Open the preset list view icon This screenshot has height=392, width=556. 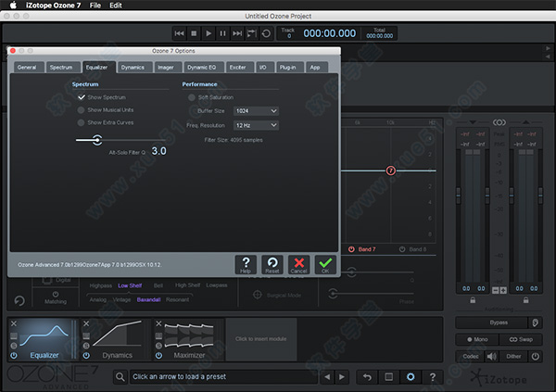389,377
